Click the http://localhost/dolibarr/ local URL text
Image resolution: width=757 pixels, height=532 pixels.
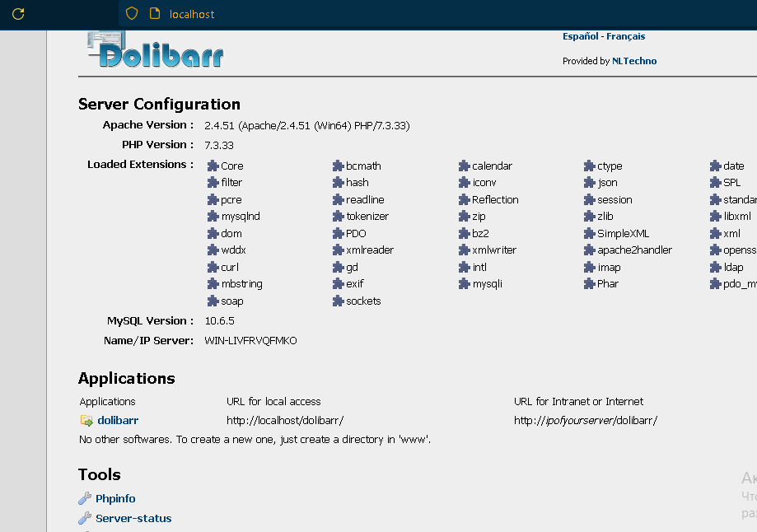tap(285, 421)
